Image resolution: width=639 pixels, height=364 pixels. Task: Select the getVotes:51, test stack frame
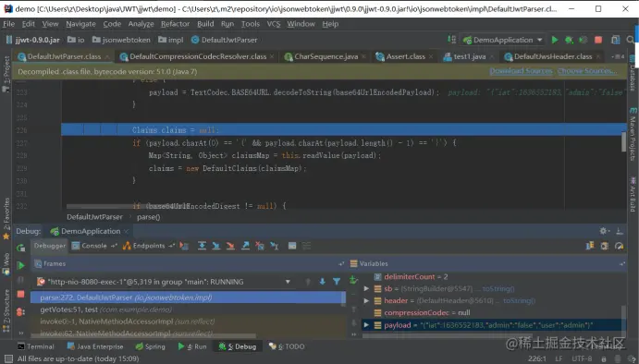click(x=188, y=309)
